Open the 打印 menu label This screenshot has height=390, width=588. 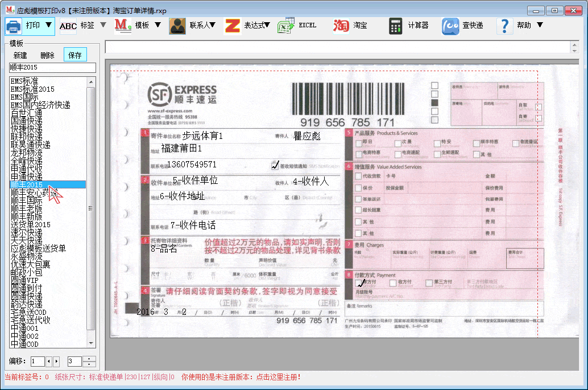click(32, 25)
